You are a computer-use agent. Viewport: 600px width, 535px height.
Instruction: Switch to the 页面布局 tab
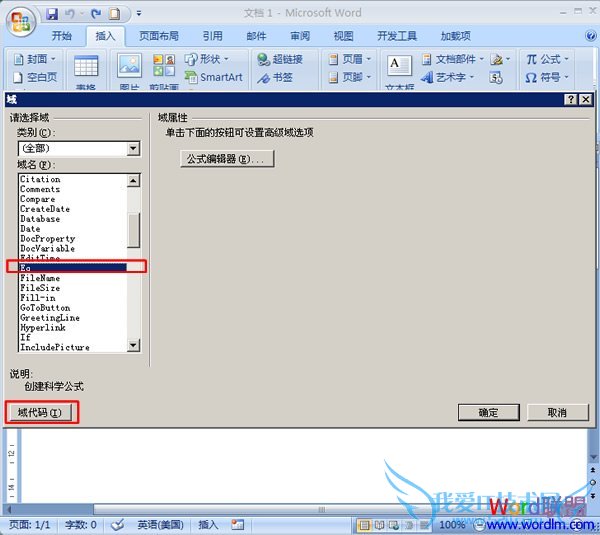click(159, 36)
